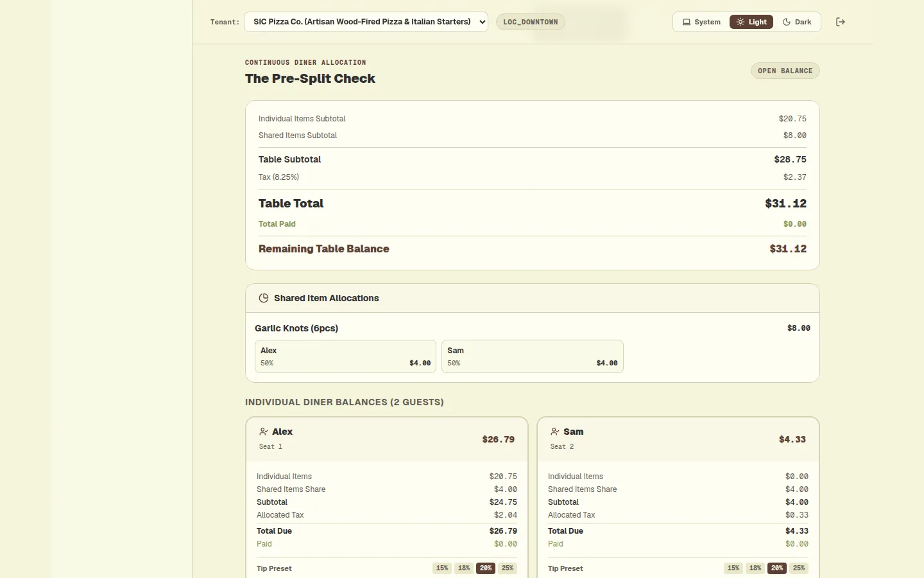This screenshot has width=924, height=578.
Task: Click Alex's Allocated Tax value $2.04
Action: pyautogui.click(x=506, y=515)
